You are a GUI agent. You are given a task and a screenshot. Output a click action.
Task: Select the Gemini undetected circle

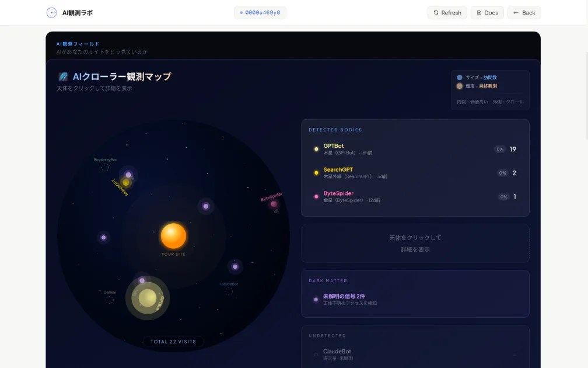point(110,298)
